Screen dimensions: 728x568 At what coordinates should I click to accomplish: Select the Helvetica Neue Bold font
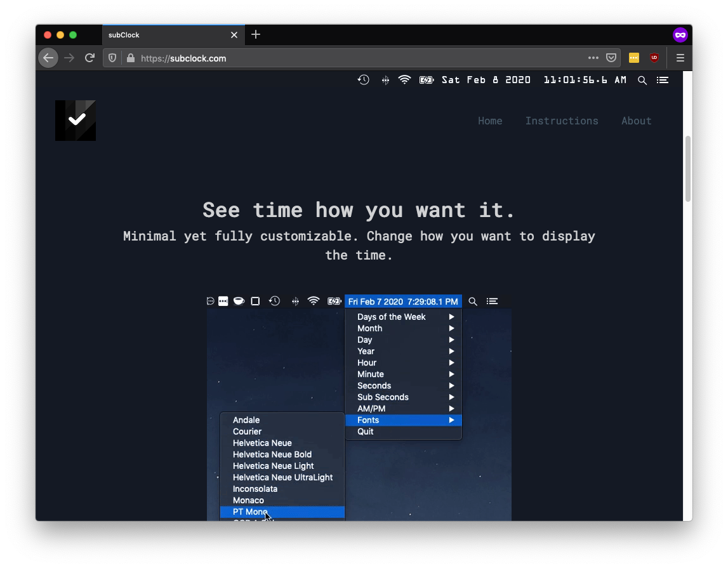tap(282, 454)
